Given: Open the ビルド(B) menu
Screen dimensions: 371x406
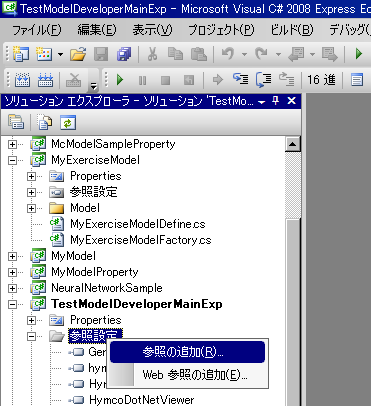Looking at the screenshot, I should point(292,30).
